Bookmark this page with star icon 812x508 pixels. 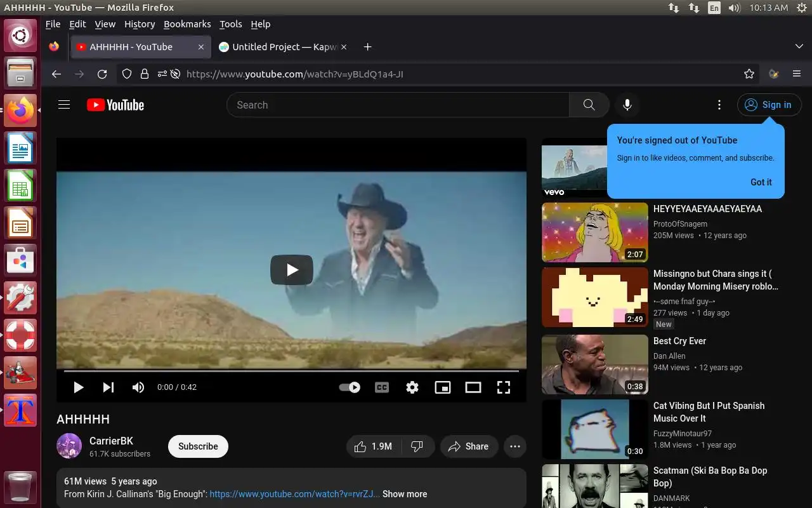pos(749,74)
